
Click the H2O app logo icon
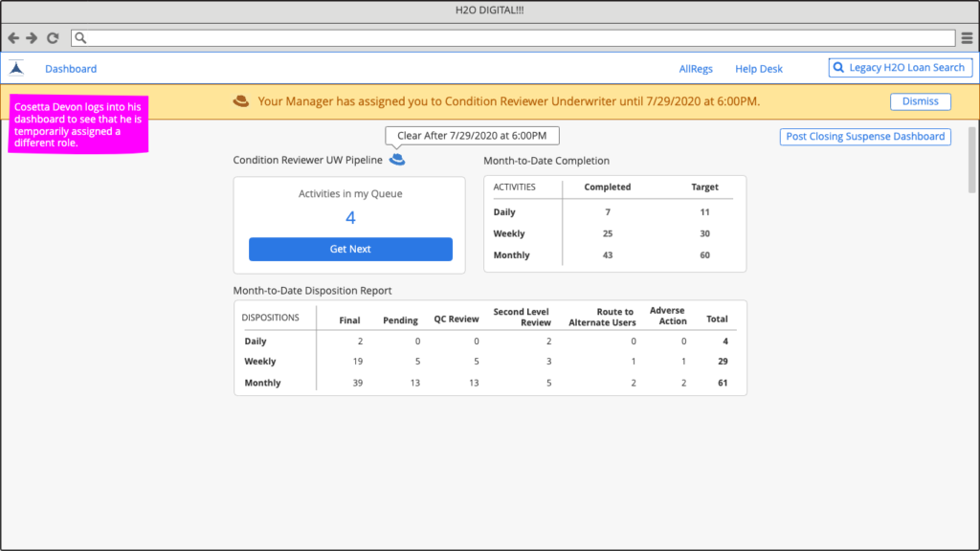point(16,68)
